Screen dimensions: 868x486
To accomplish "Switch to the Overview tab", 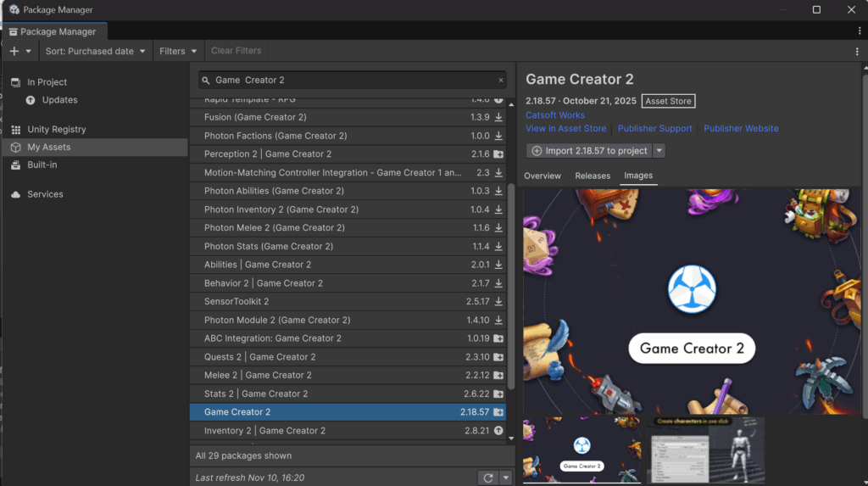I will coord(542,176).
